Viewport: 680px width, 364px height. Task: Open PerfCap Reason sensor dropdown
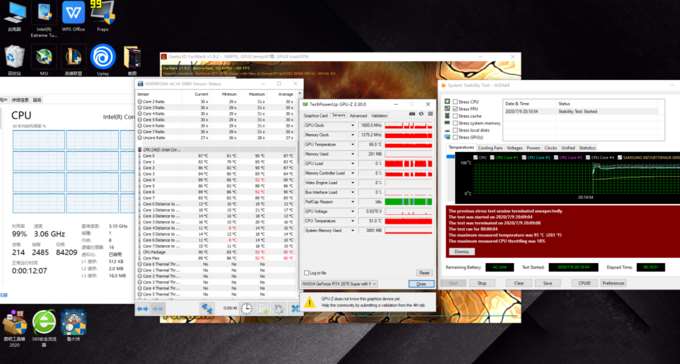(x=353, y=202)
